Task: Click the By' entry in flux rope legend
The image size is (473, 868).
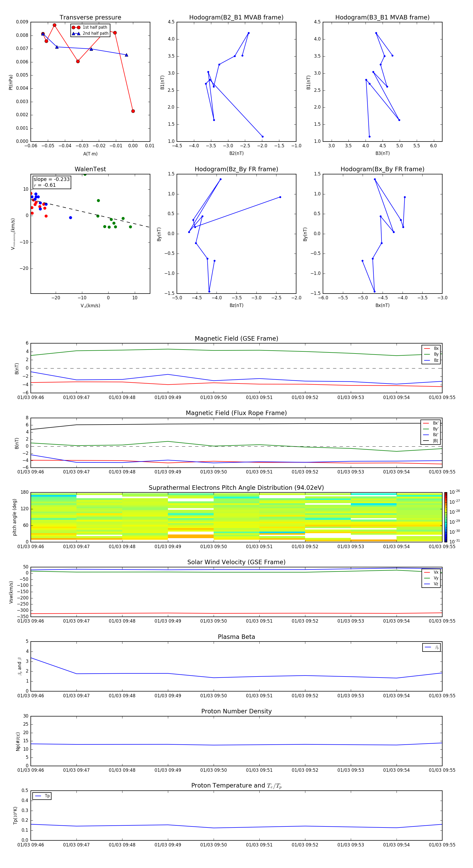Action: point(431,429)
